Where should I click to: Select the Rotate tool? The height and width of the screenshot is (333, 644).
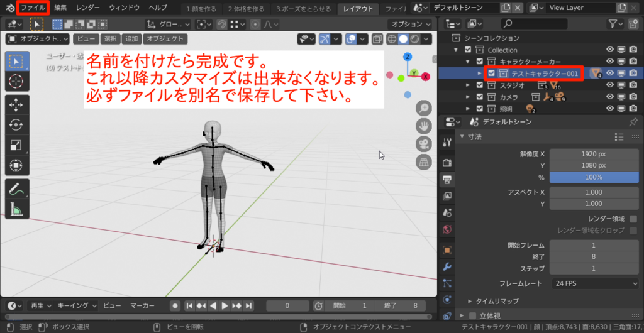(x=16, y=125)
